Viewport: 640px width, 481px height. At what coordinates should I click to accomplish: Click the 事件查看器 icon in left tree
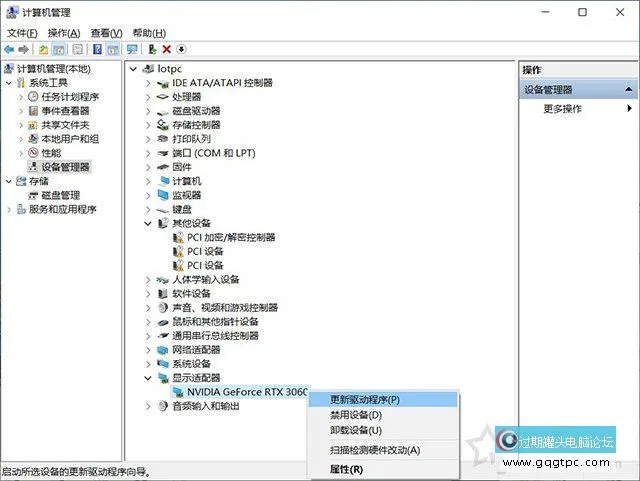pyautogui.click(x=33, y=111)
